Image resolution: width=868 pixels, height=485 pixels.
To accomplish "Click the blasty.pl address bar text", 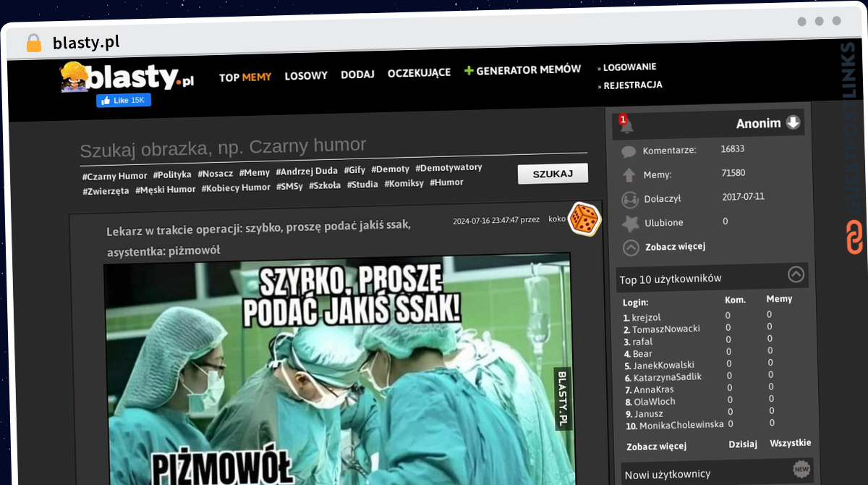I will 86,43.
